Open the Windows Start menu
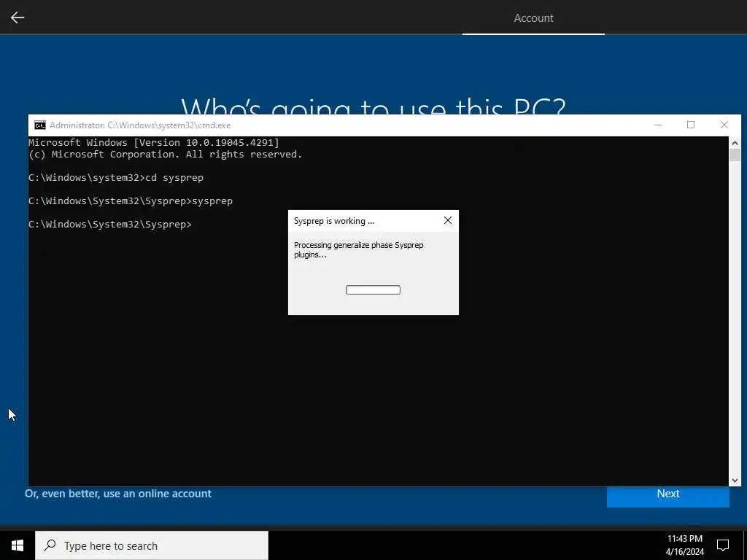The height and width of the screenshot is (560, 747). 18,545
